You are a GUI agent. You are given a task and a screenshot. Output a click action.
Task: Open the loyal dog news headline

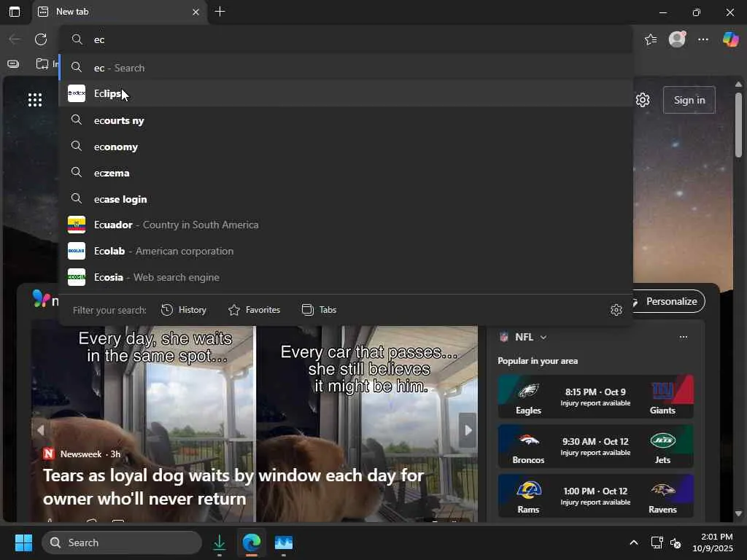click(x=233, y=487)
